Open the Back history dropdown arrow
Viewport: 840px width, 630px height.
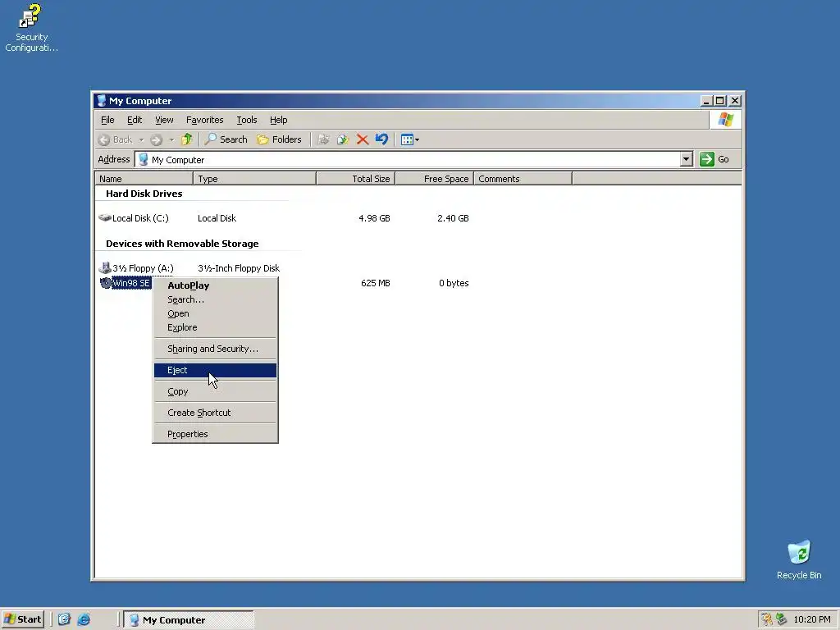(141, 139)
